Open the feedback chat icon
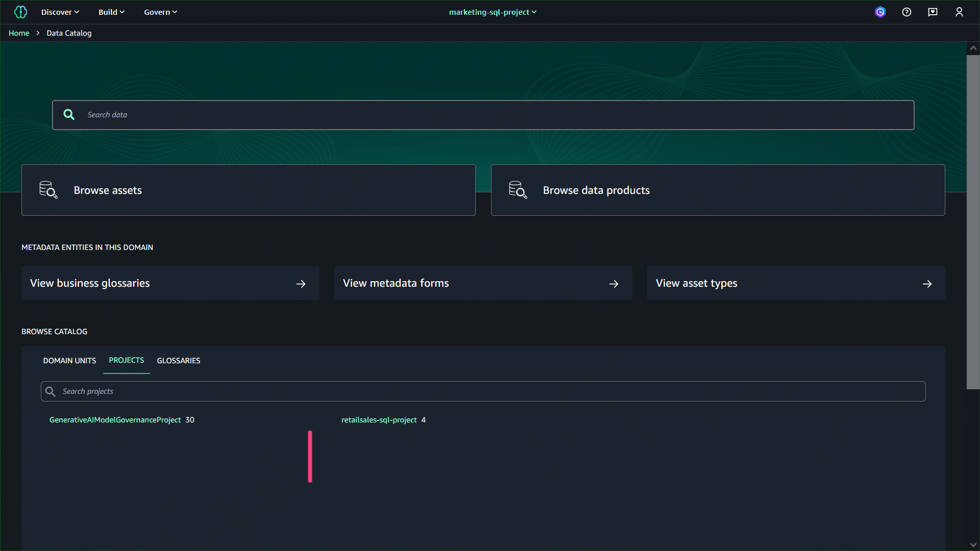 point(933,12)
